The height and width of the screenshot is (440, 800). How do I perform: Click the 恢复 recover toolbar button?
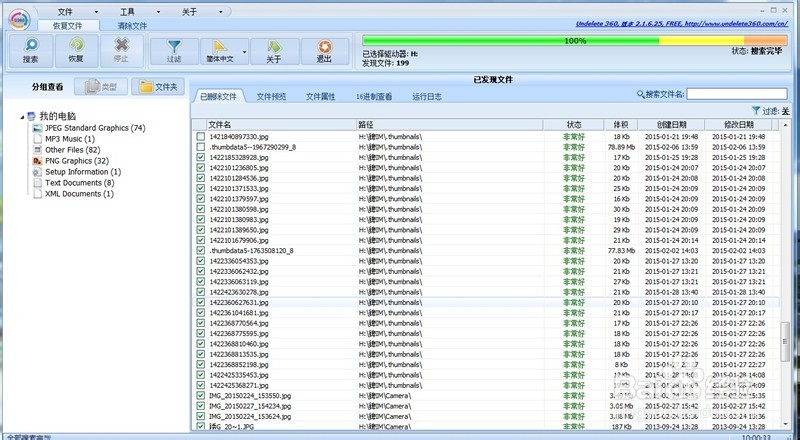click(76, 51)
